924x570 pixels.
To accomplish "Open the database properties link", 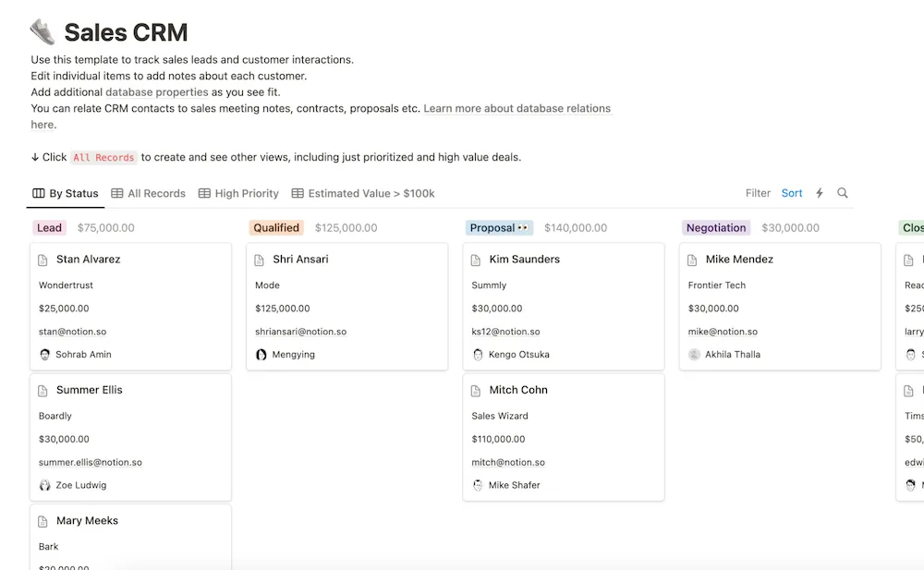I will tap(157, 91).
